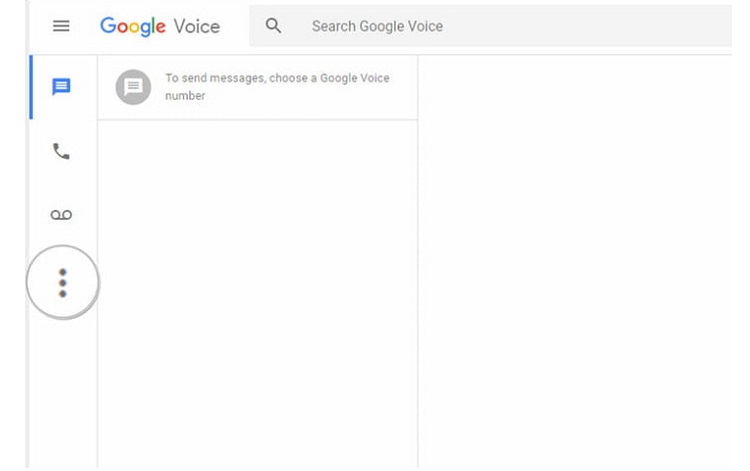Click the blank message list area below the notice

tap(257, 294)
